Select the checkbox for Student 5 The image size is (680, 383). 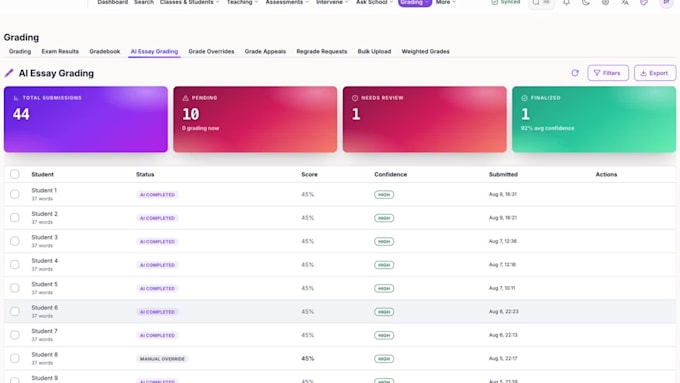click(15, 288)
